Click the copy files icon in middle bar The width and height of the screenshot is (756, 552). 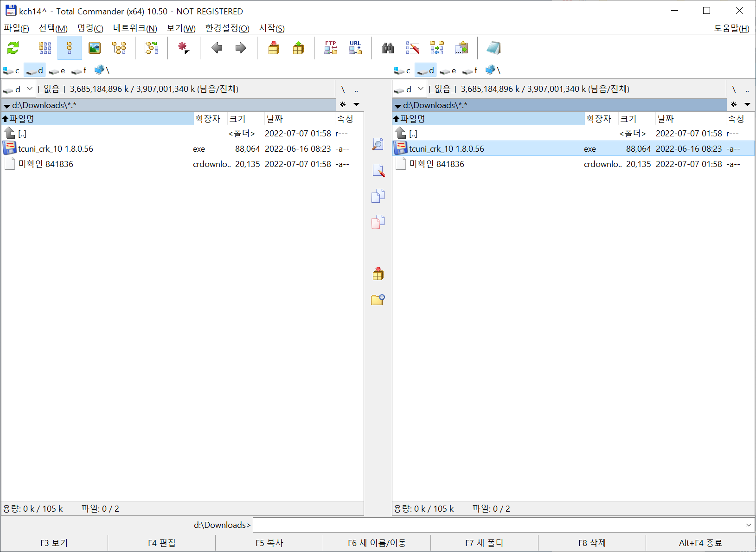point(378,196)
